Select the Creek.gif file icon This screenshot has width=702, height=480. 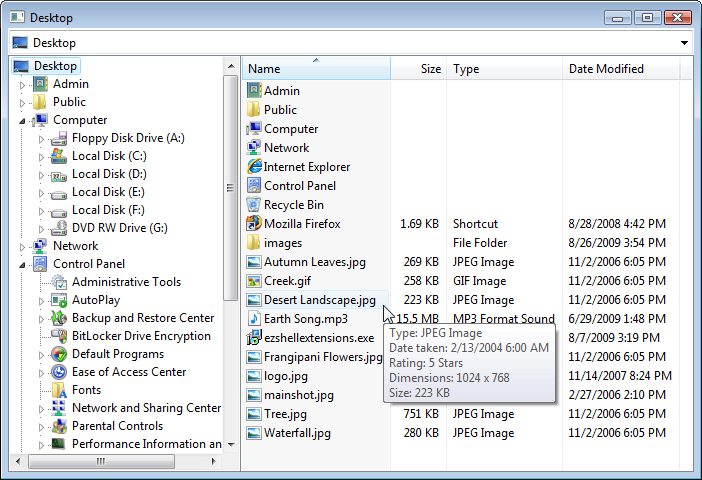tap(254, 281)
